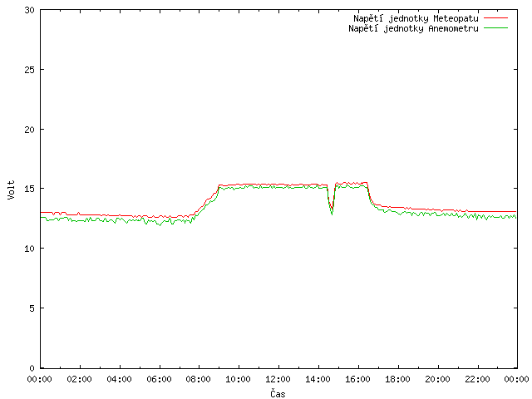This screenshot has height=399, width=532.
Task: Click the legend label 'Napětí jednotky Anemometru'
Action: [x=413, y=28]
